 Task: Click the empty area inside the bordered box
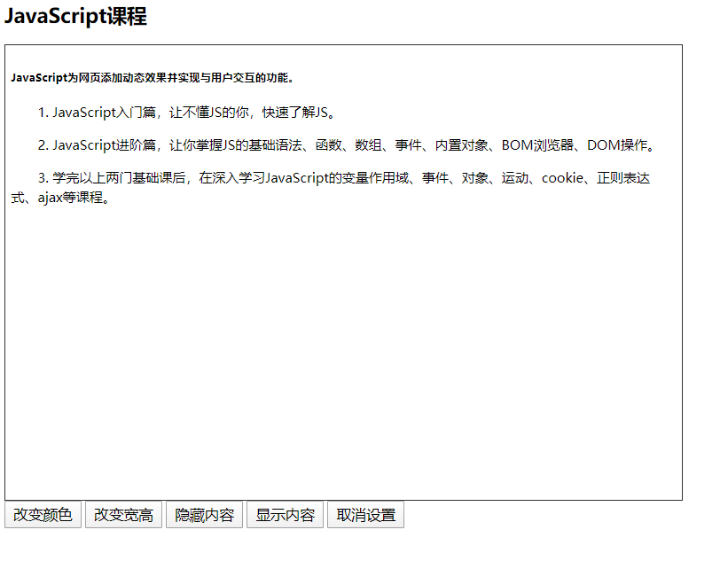[343, 353]
